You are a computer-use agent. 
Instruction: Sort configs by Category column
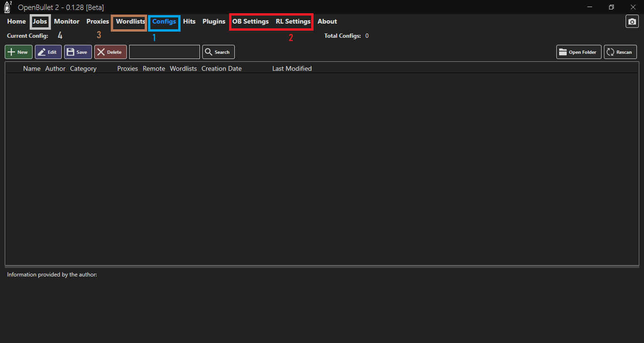click(x=83, y=68)
